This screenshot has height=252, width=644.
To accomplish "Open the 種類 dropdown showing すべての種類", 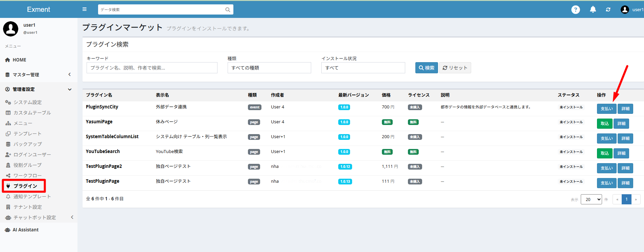I will pyautogui.click(x=269, y=68).
